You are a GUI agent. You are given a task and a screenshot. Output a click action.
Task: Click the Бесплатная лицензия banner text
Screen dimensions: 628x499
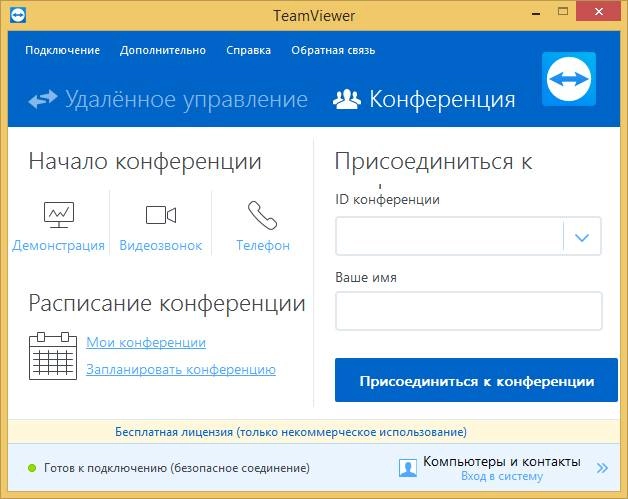[x=291, y=432]
